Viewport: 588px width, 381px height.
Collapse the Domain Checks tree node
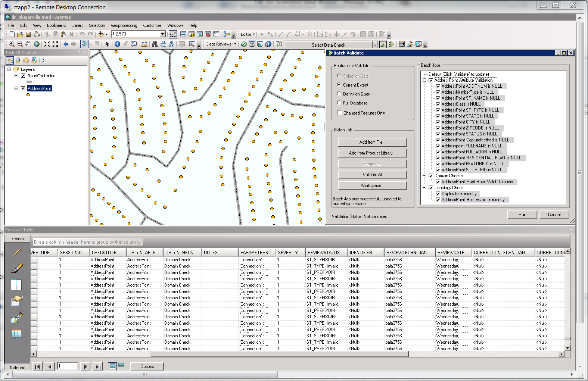tap(424, 176)
